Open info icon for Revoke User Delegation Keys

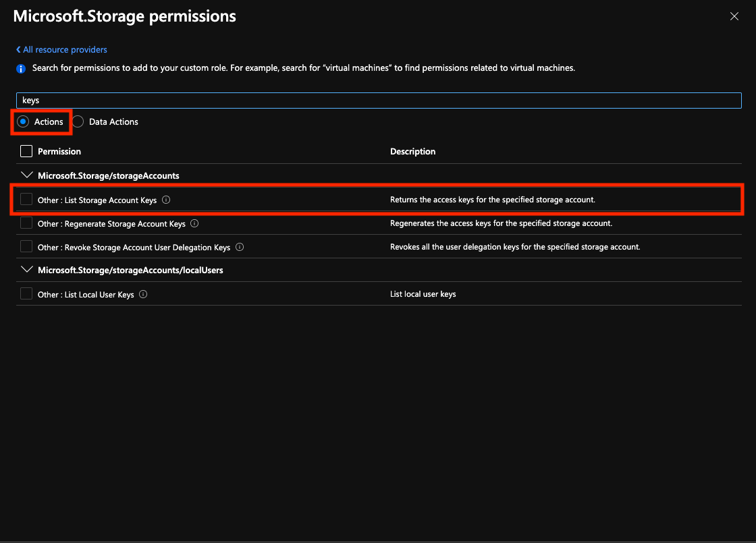240,247
